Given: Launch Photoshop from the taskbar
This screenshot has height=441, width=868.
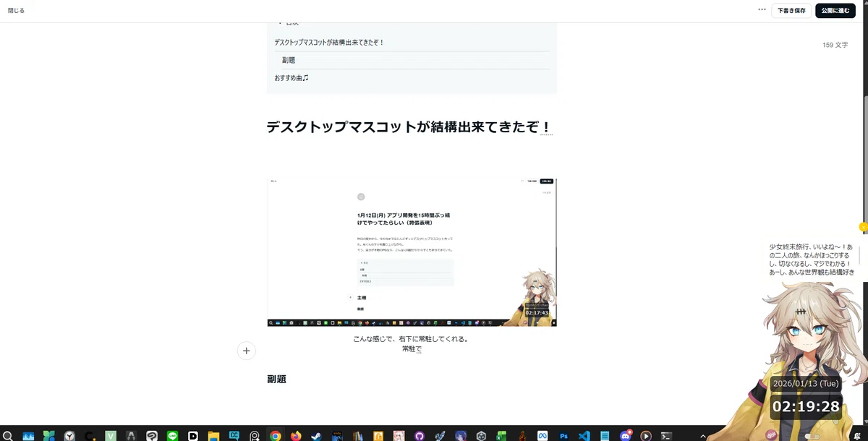Looking at the screenshot, I should tap(563, 436).
